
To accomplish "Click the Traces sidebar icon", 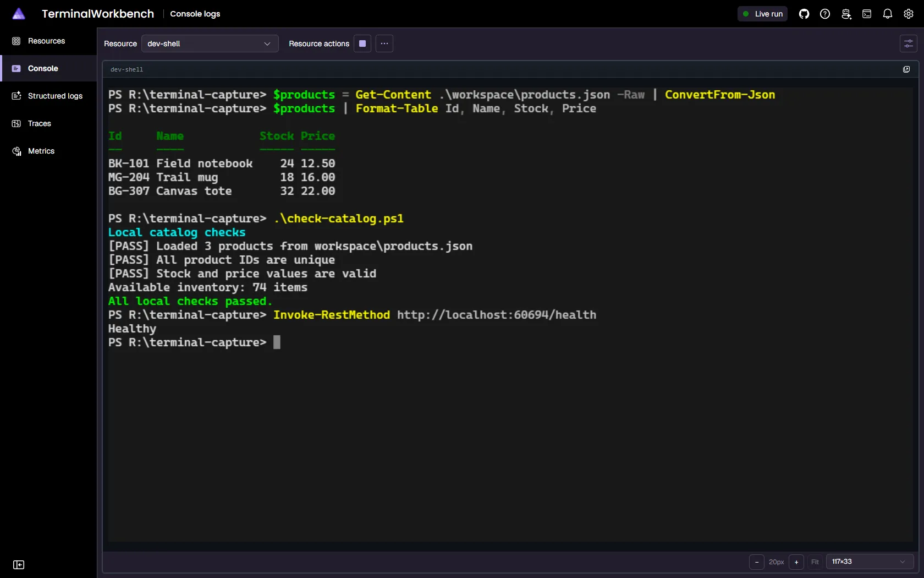I will (16, 124).
